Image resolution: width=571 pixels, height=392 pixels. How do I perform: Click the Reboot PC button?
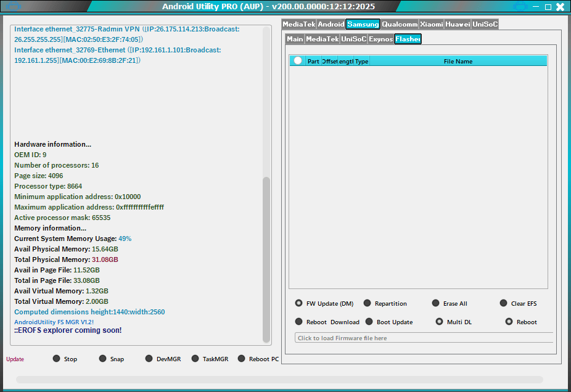pos(242,359)
